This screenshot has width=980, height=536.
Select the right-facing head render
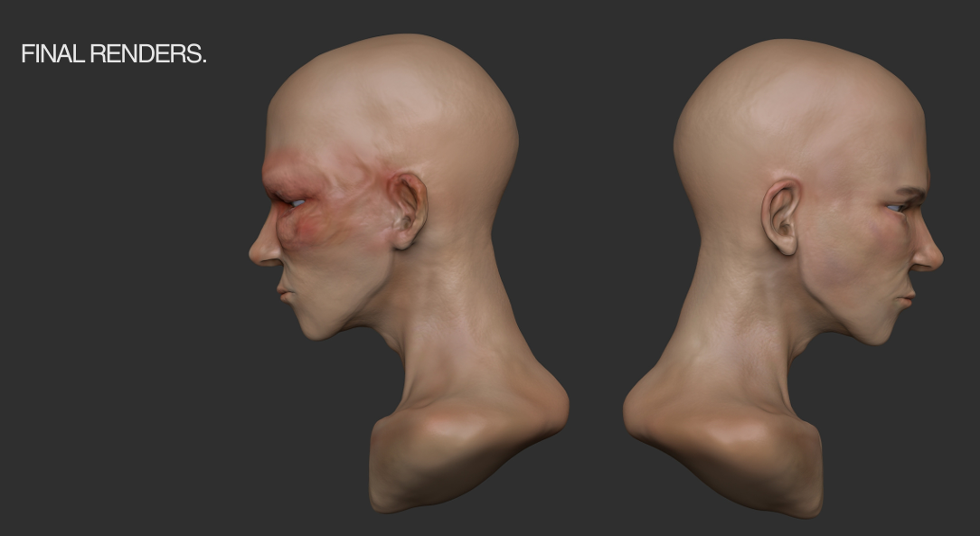point(796,253)
